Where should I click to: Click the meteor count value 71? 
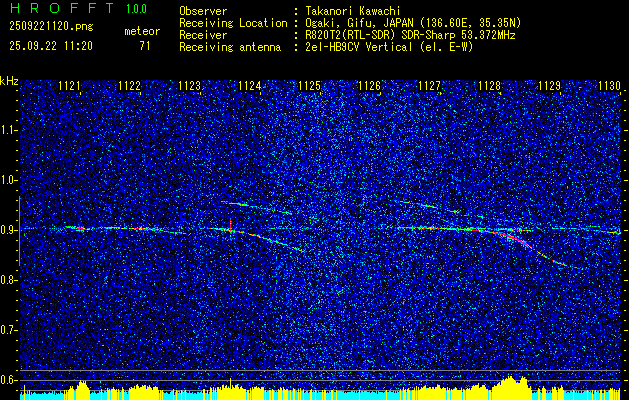tap(145, 46)
